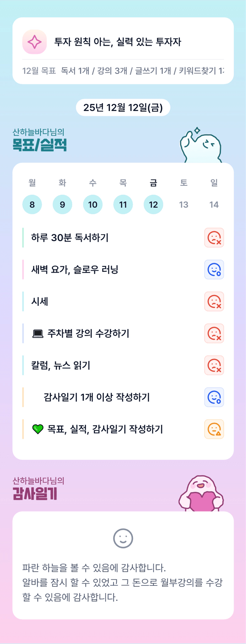Click red face icon for 칼럼, 뉴스 읽기
This screenshot has height=644, width=246.
[x=214, y=365]
